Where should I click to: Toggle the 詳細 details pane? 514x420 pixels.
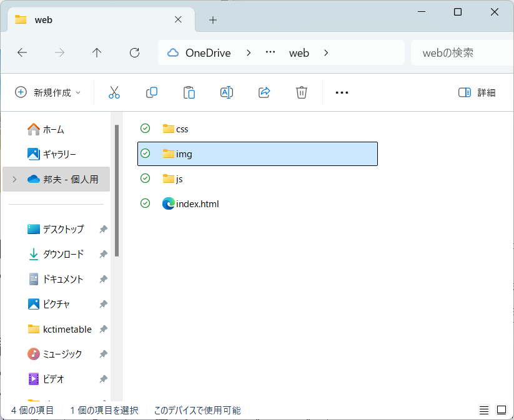(477, 92)
